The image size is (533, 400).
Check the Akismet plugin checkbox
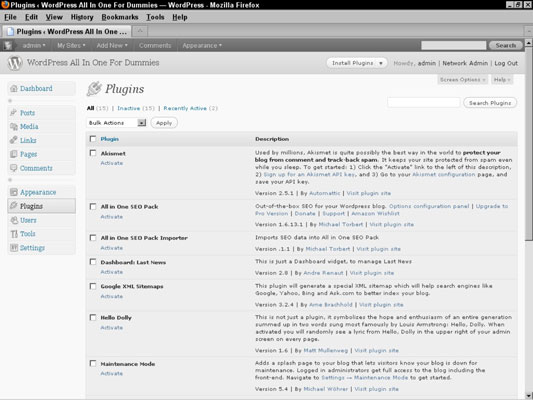93,153
